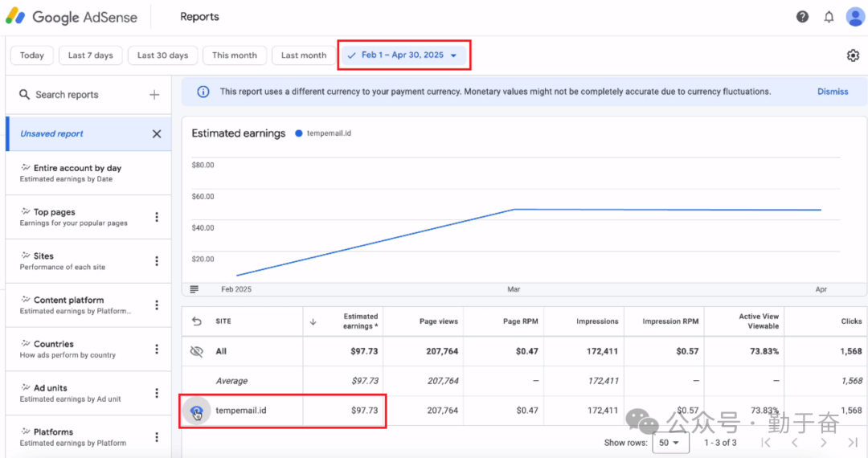Go to next page of table results
This screenshot has width=868, height=458.
(x=823, y=443)
